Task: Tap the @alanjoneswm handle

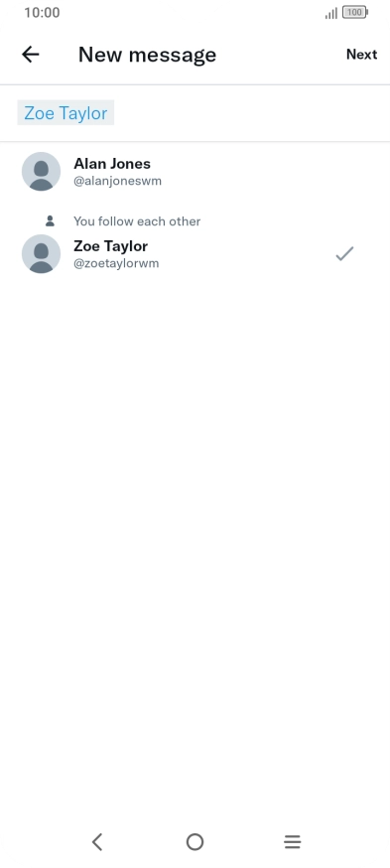Action: pyautogui.click(x=118, y=181)
